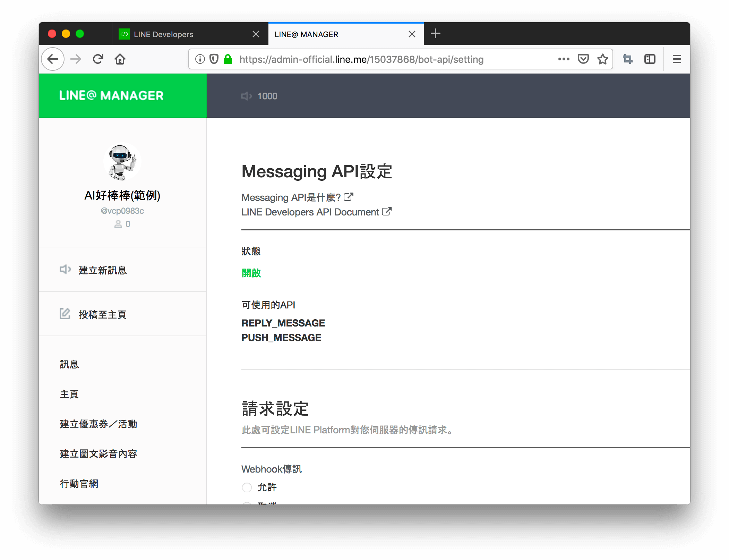The image size is (729, 560).
Task: Open the Firefox hamburger menu
Action: (x=677, y=59)
